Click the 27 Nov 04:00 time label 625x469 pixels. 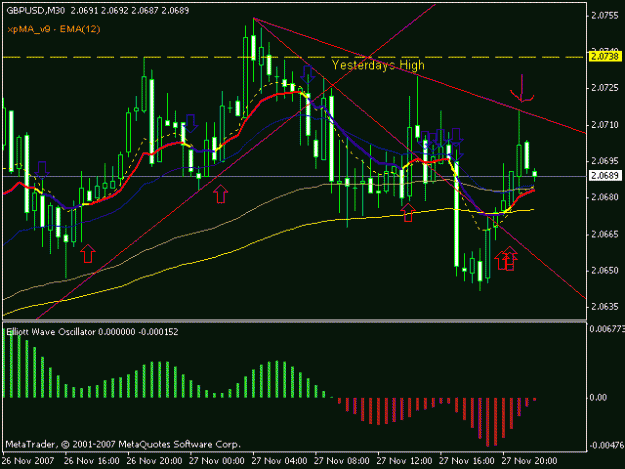click(279, 461)
